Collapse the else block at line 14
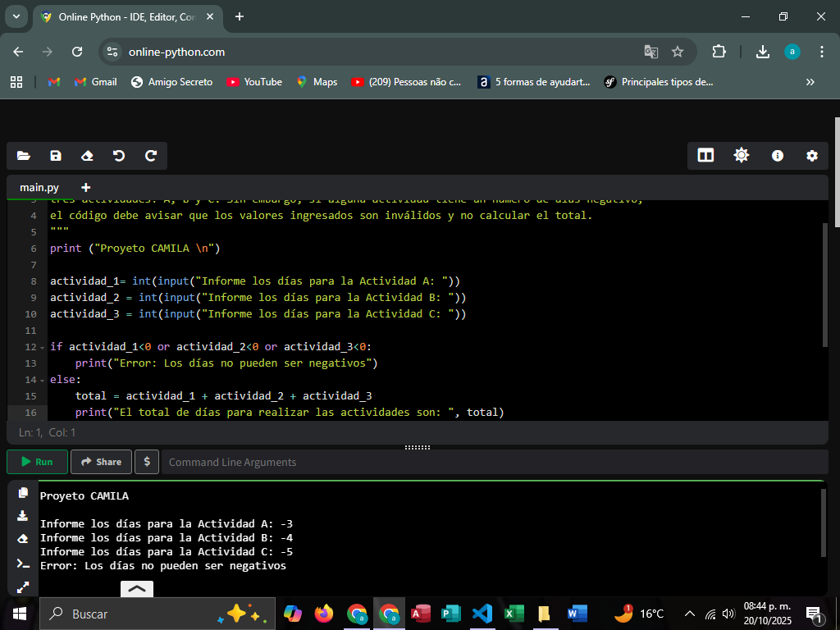The height and width of the screenshot is (630, 840). click(x=43, y=380)
